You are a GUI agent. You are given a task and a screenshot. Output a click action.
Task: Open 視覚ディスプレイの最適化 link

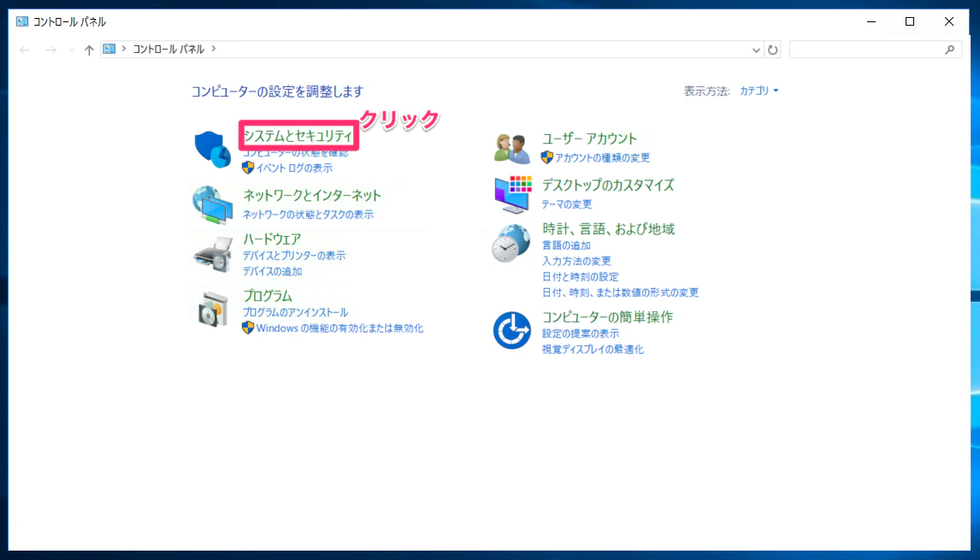click(x=593, y=350)
